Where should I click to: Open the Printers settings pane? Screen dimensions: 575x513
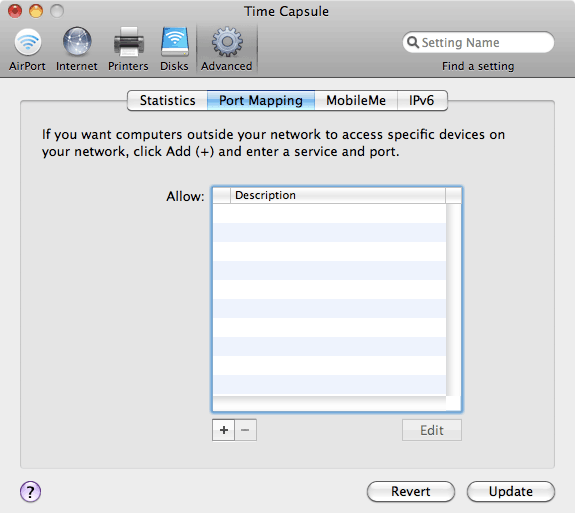[128, 49]
